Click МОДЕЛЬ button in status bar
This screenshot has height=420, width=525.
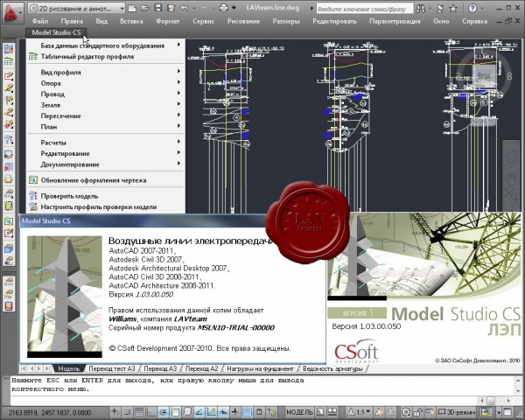tap(299, 412)
